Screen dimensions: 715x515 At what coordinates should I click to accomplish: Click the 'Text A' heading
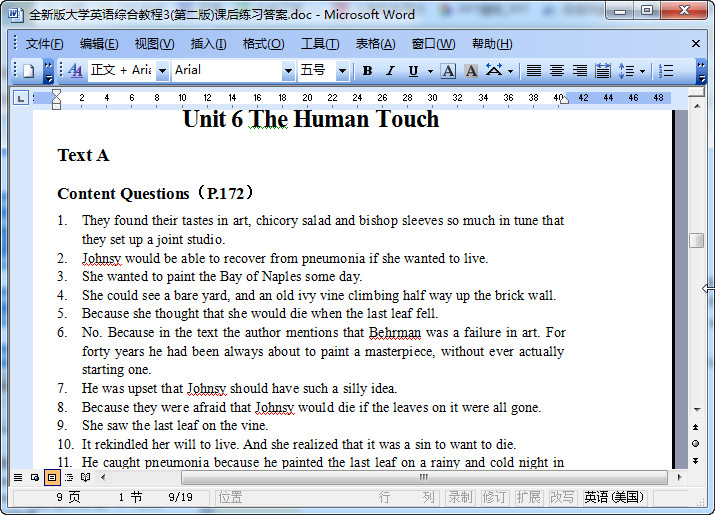click(83, 156)
